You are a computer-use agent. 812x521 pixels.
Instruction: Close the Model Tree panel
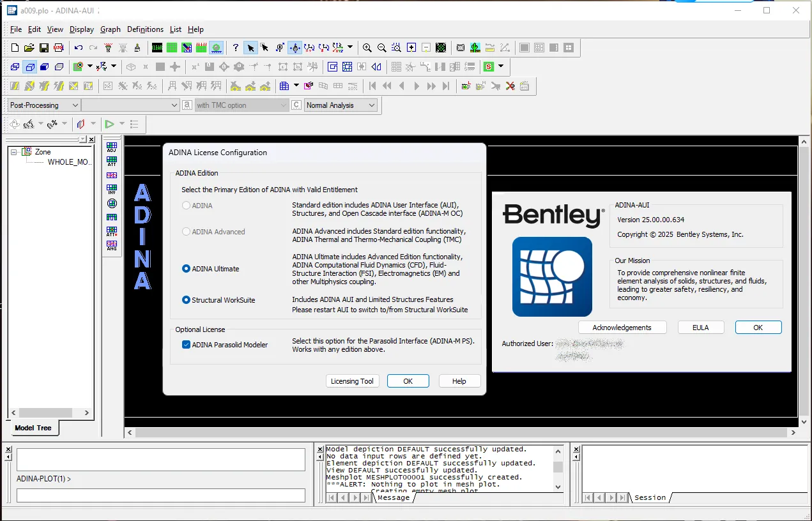tap(91, 139)
